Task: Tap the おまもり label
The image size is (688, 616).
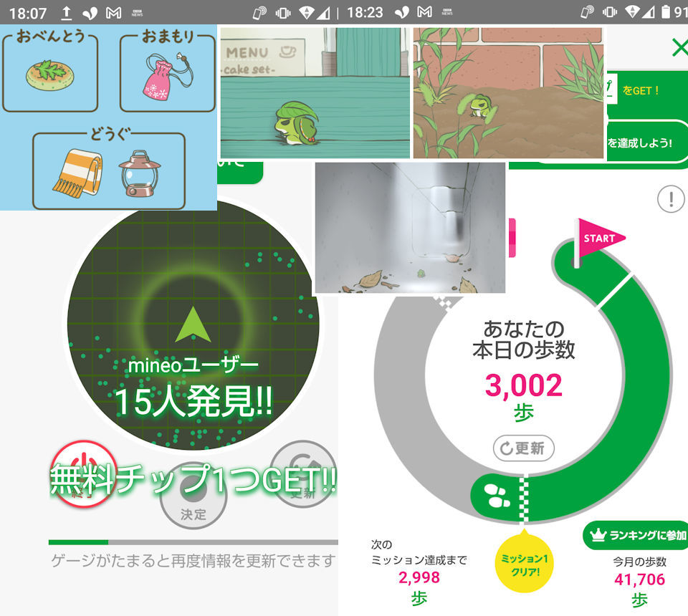Action: pyautogui.click(x=168, y=36)
